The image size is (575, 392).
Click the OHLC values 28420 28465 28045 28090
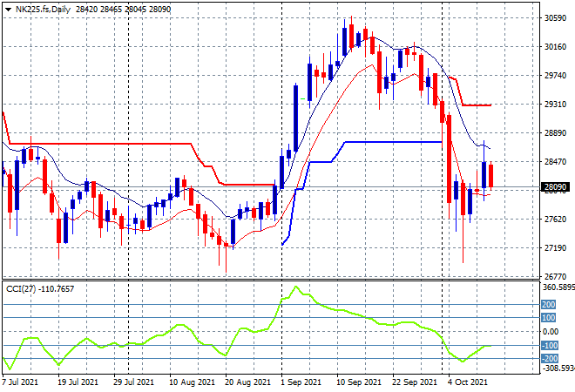[123, 10]
